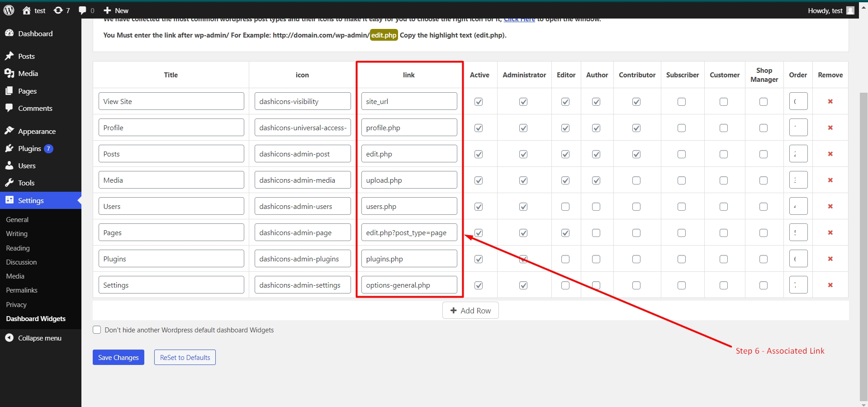This screenshot has width=868, height=407.
Task: Open the comments bubble in admin bar
Action: click(82, 10)
